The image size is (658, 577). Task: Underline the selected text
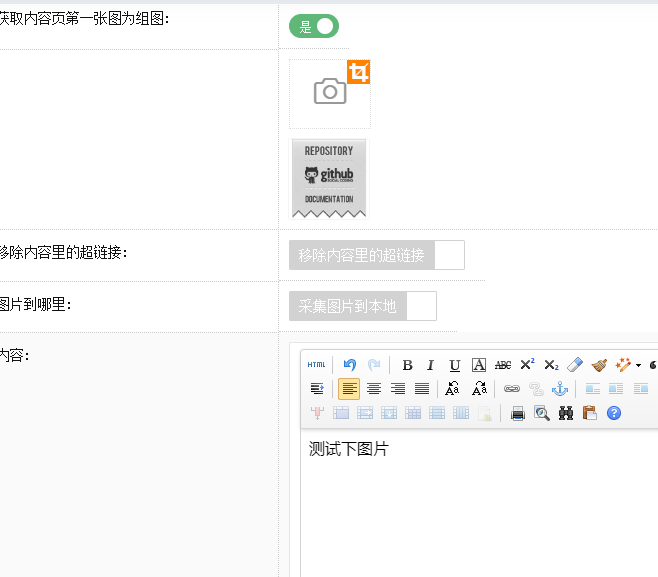pos(455,365)
